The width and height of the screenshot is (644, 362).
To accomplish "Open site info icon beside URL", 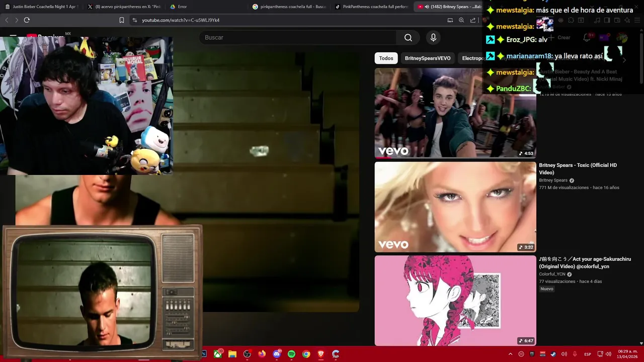I will click(134, 20).
